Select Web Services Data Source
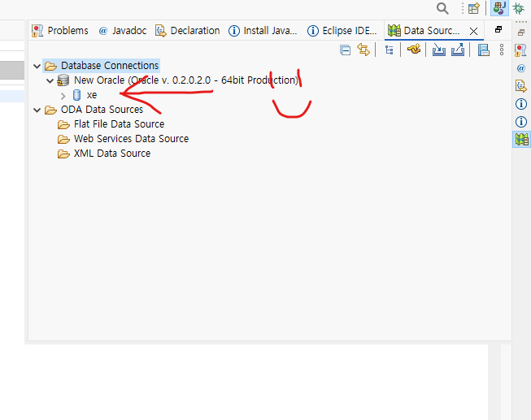The height and width of the screenshot is (420, 531). (123, 138)
